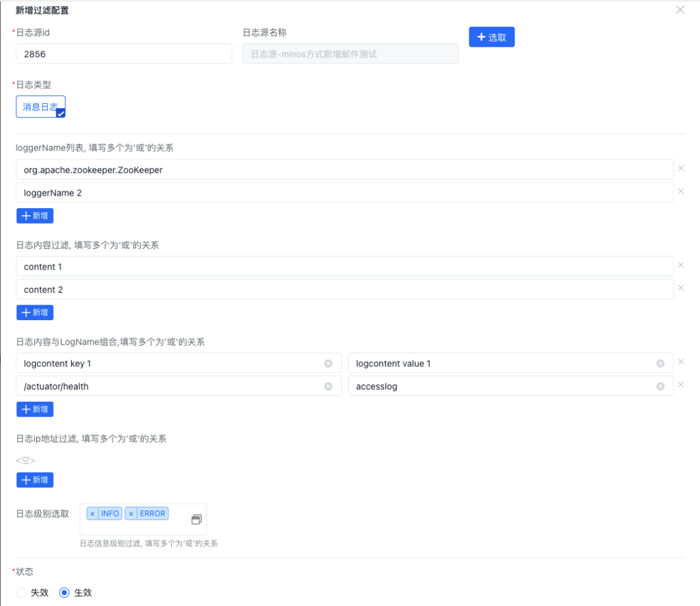The height and width of the screenshot is (606, 700).
Task: Add a new 日志内容过滤 entry
Action: pos(35,312)
